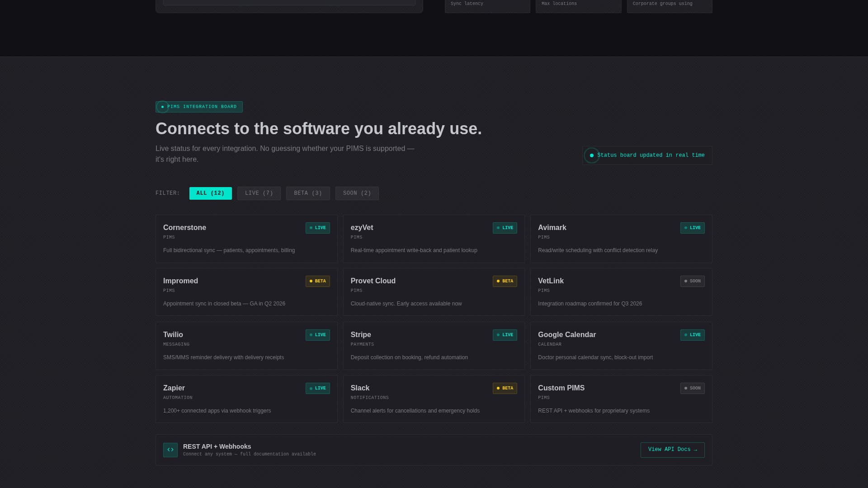Select the Zapier card title
The width and height of the screenshot is (868, 488).
point(174,388)
